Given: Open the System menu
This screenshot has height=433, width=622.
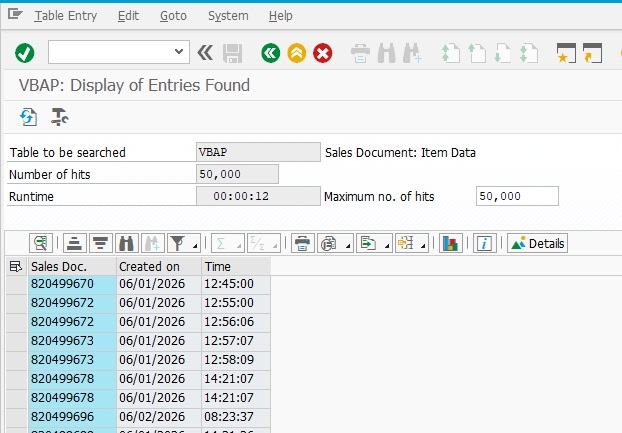Looking at the screenshot, I should (x=228, y=16).
